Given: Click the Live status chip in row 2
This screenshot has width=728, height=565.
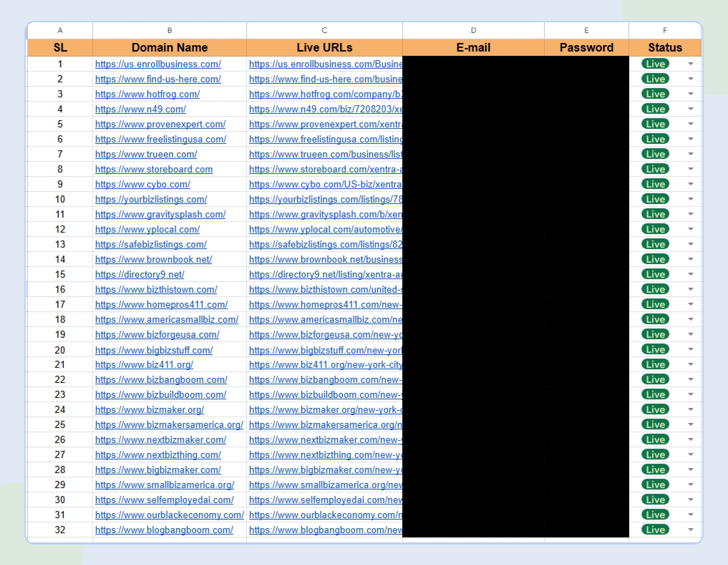Looking at the screenshot, I should tap(655, 79).
